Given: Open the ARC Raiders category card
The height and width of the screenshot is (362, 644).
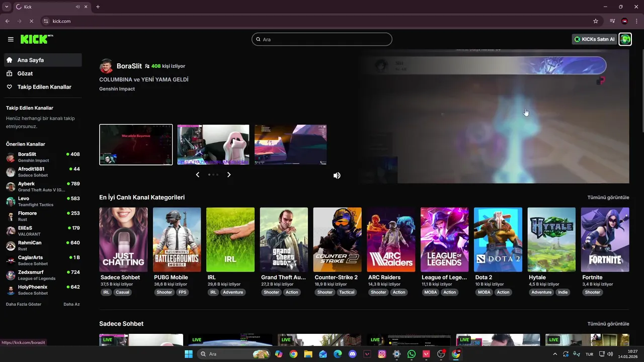Looking at the screenshot, I should (391, 240).
